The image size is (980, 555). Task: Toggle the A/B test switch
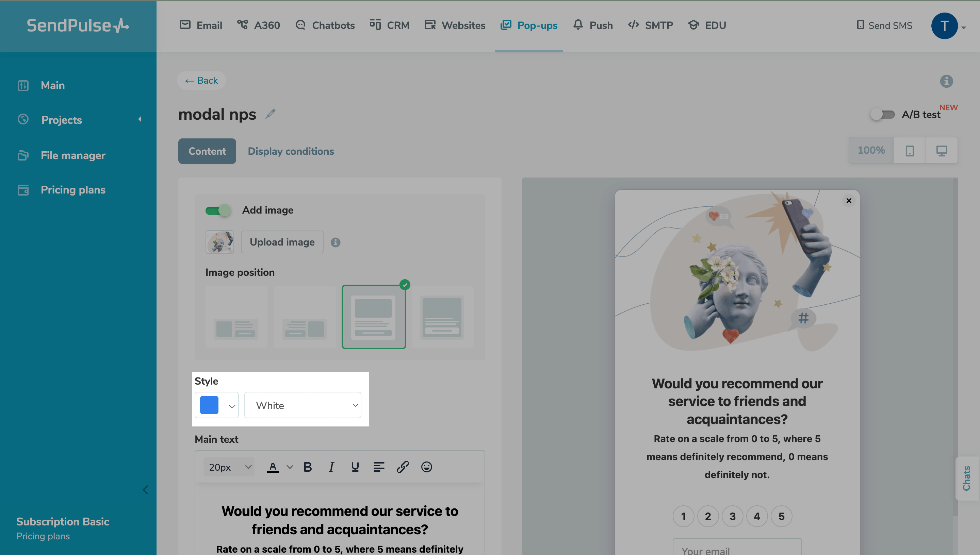pos(882,114)
